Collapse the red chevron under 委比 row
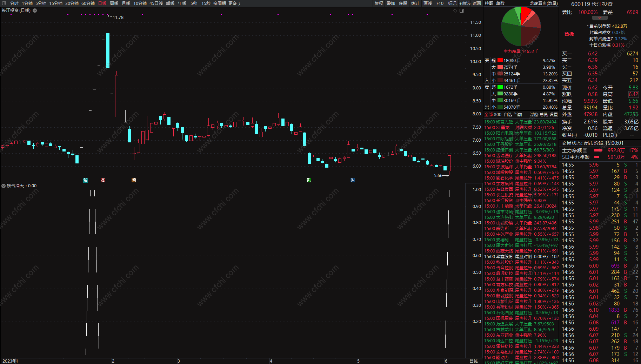The height and width of the screenshot is (364, 641). 600,18
